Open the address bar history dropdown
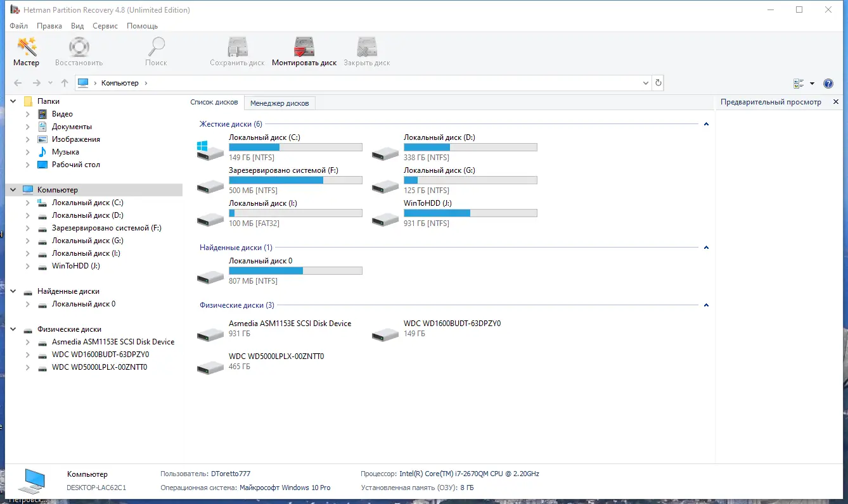The height and width of the screenshot is (504, 848). click(646, 83)
